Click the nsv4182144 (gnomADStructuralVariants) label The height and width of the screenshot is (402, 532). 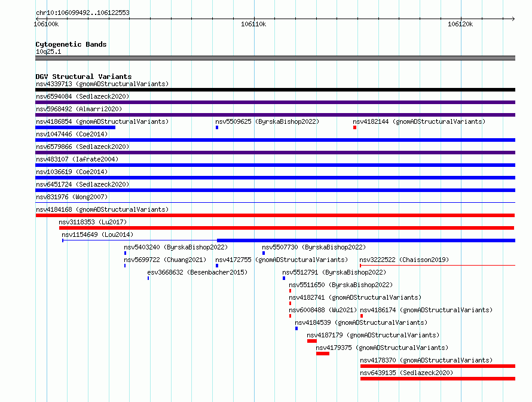click(x=419, y=121)
